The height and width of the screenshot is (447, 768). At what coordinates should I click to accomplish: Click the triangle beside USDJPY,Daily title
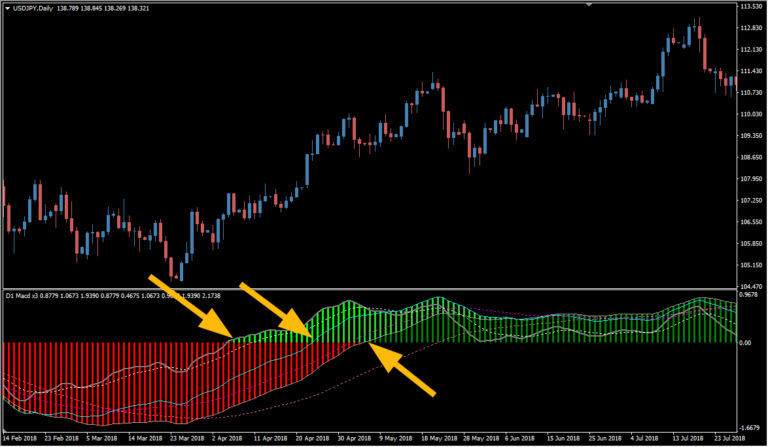click(7, 8)
